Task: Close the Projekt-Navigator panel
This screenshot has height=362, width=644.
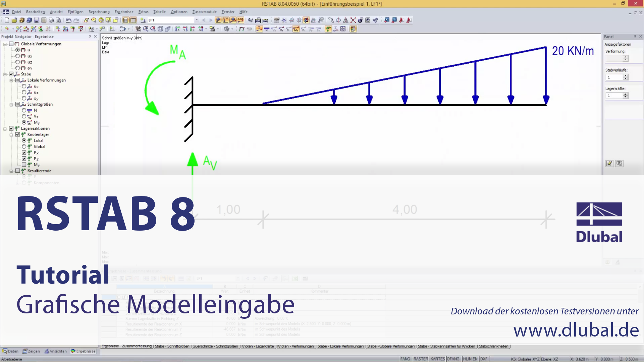Action: 95,37
